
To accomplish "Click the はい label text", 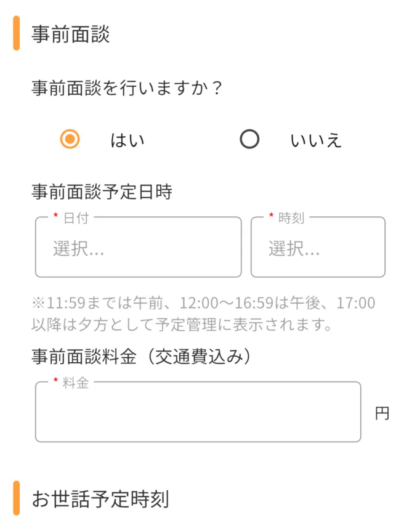I will click(127, 140).
